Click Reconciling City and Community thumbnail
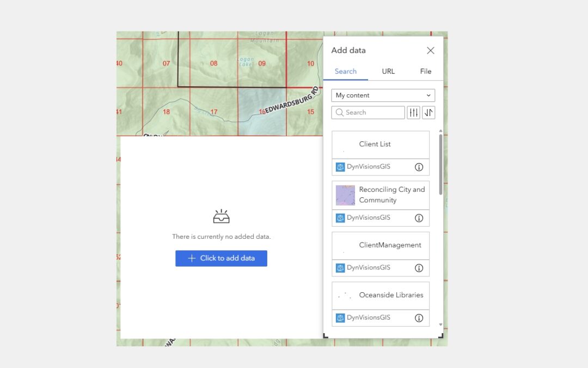588x368 pixels. pos(345,195)
